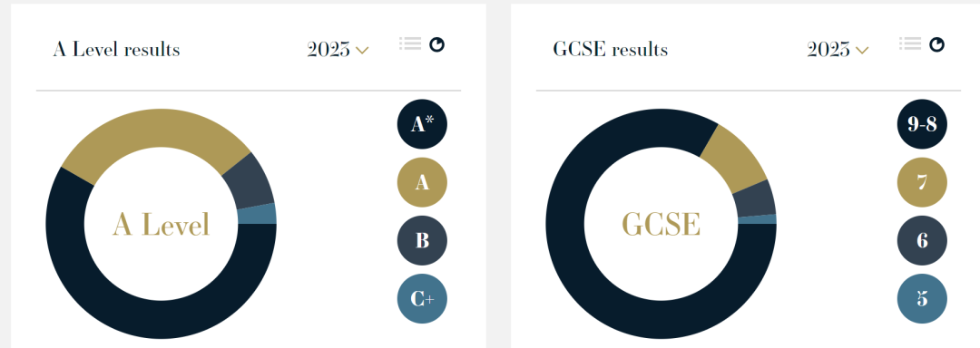Switch A Level results to list view
Image resolution: width=980 pixels, height=348 pixels.
click(410, 43)
